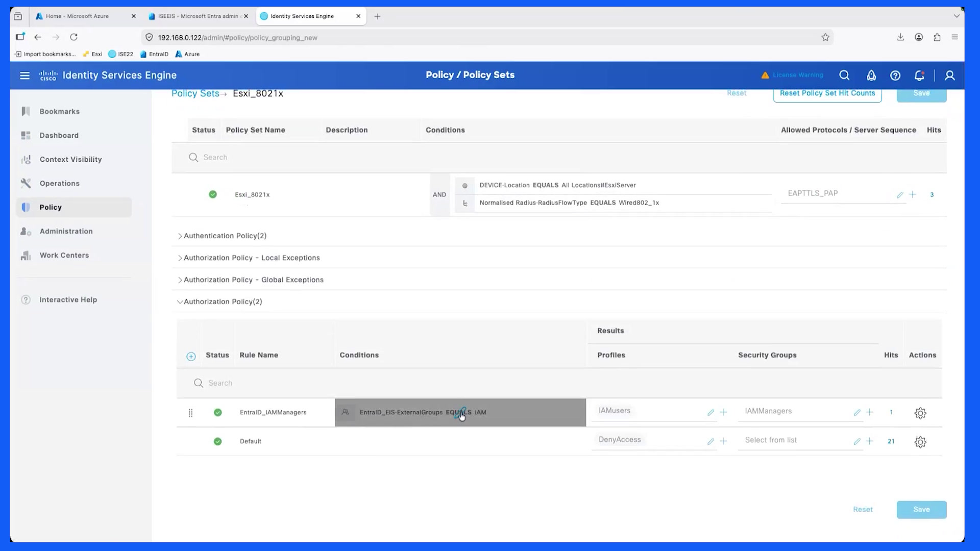Viewport: 980px width, 551px height.
Task: Click the EntraID_EIS ExternalGroups EQUALS IAM condition
Action: click(x=460, y=412)
